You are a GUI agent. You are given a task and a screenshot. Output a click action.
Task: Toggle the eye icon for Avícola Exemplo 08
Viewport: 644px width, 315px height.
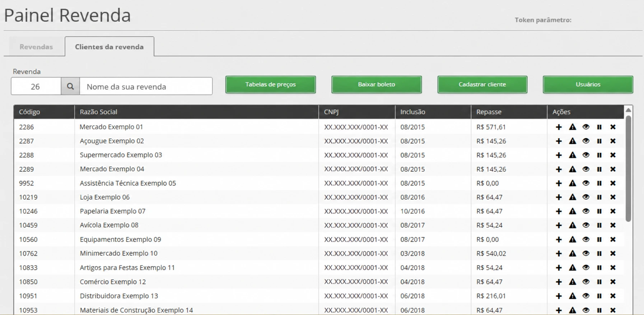pyautogui.click(x=586, y=225)
